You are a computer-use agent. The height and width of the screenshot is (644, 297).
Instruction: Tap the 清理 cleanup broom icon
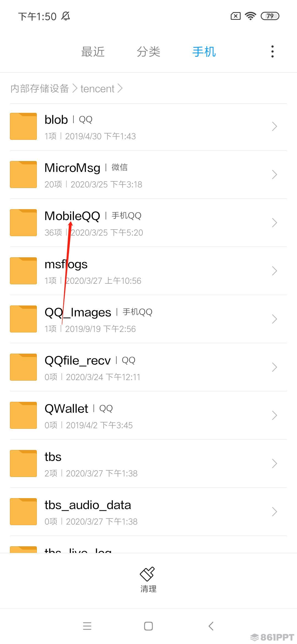tap(148, 574)
